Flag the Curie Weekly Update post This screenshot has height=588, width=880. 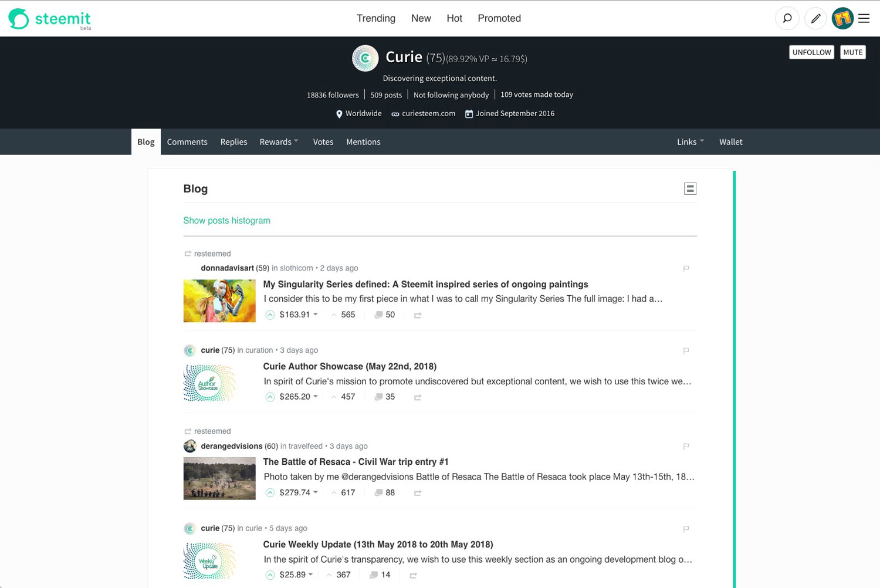point(686,529)
